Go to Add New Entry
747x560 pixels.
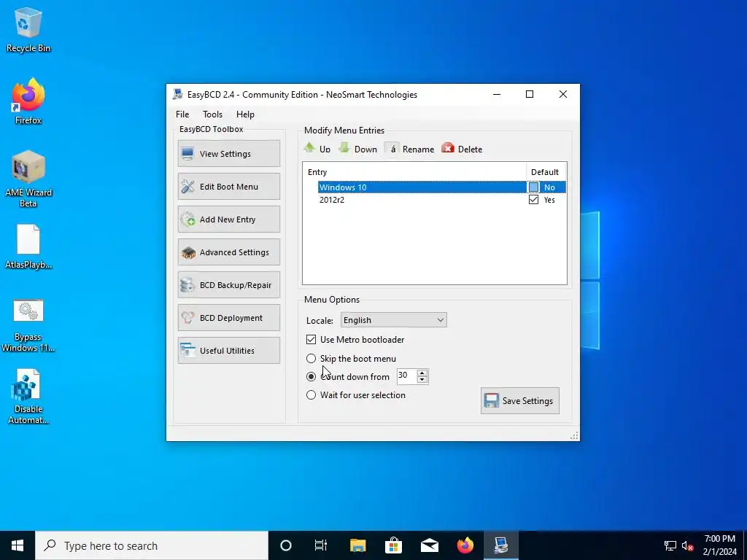228,219
